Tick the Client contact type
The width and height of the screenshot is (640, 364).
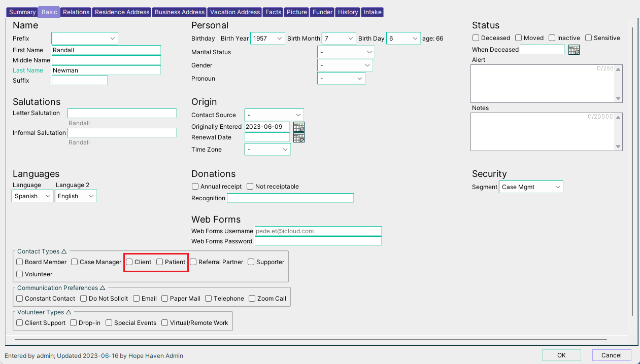(129, 262)
